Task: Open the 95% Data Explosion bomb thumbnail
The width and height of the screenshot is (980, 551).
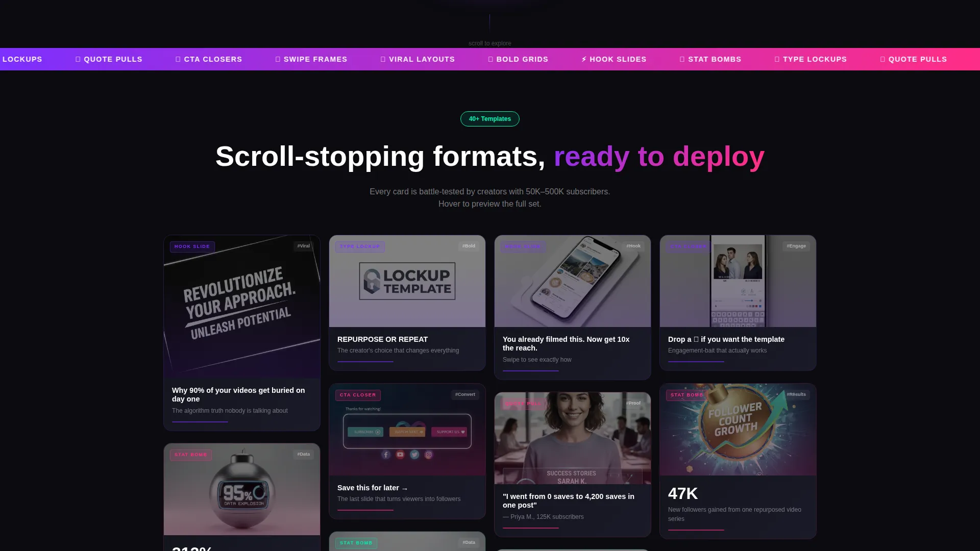Action: point(242,489)
